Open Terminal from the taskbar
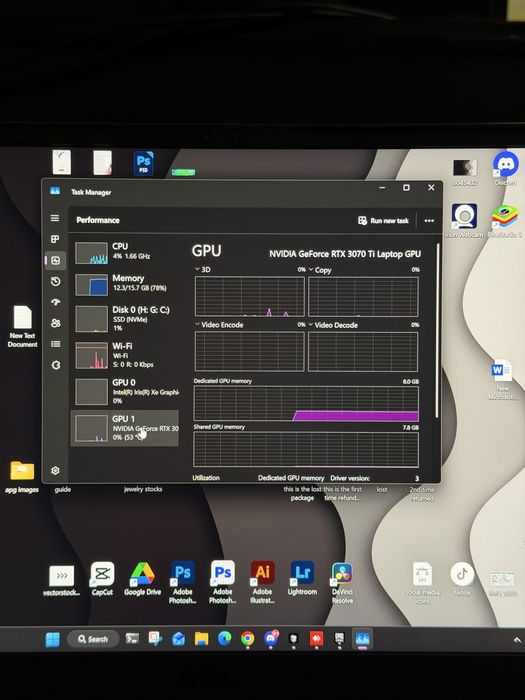Image resolution: width=525 pixels, height=700 pixels. point(132,639)
